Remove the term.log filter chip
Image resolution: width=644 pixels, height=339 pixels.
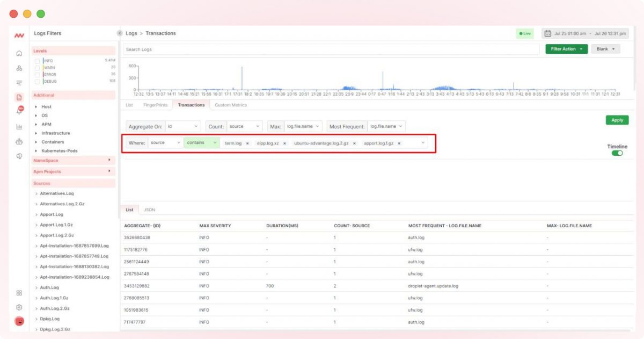pos(246,143)
